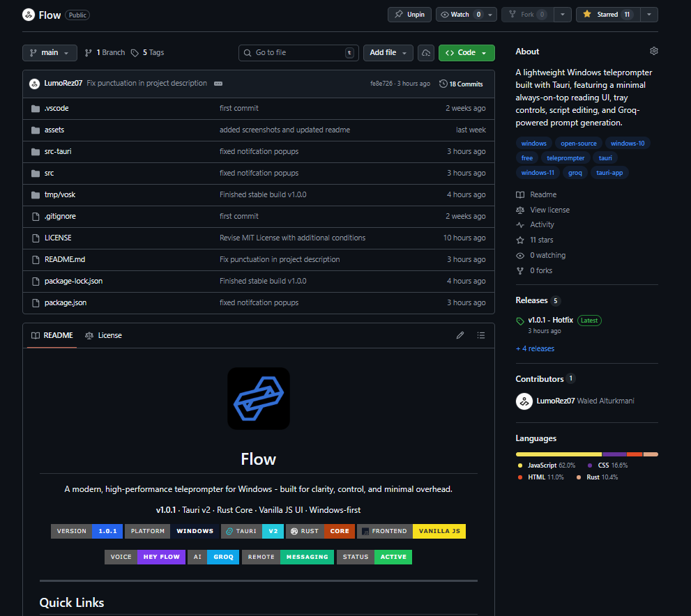Open the src folder
This screenshot has height=616, width=691.
(x=49, y=174)
